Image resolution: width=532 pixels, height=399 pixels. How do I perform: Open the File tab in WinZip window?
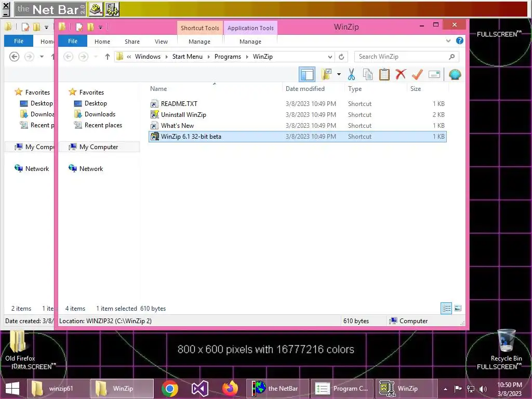73,41
